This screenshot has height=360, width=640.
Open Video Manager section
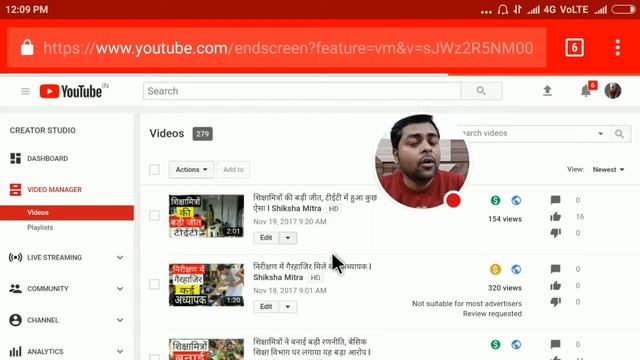pyautogui.click(x=54, y=189)
